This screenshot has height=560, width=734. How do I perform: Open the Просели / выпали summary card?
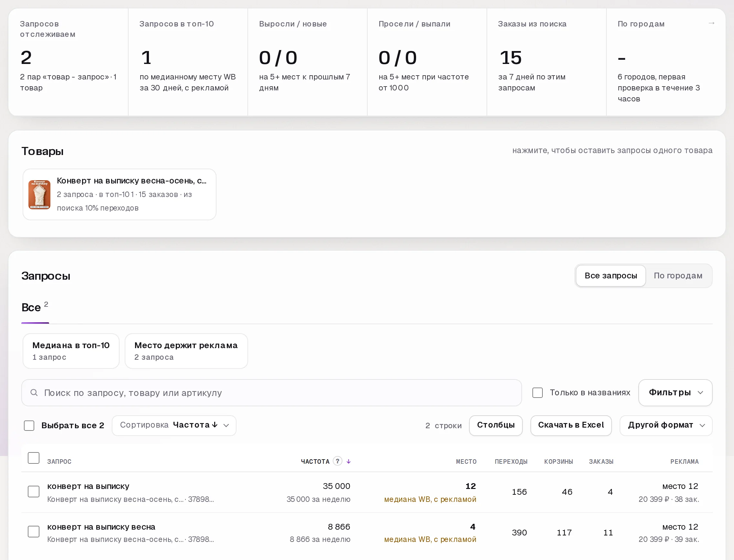(x=427, y=62)
